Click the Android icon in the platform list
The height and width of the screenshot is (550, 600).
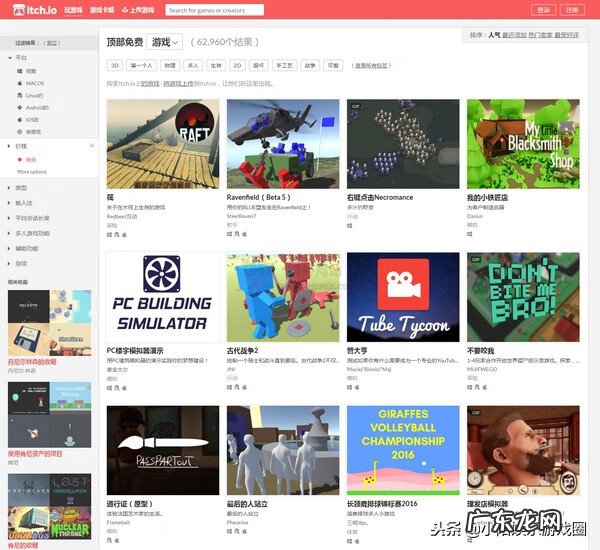click(x=20, y=108)
